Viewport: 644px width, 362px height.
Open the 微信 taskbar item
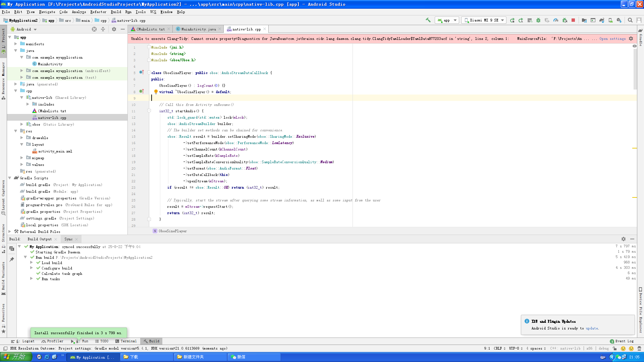click(254, 357)
